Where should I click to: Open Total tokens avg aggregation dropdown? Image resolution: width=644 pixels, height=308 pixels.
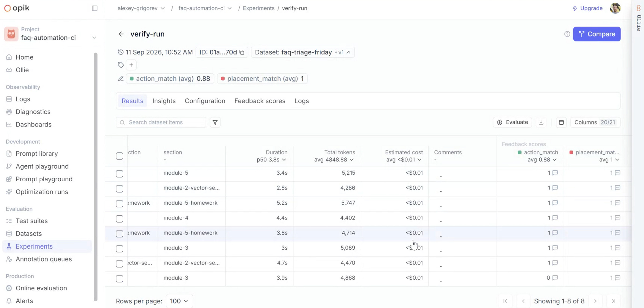click(334, 160)
